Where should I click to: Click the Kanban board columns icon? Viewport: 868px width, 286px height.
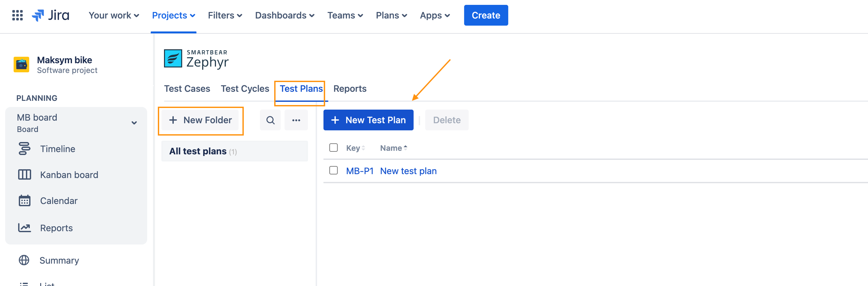click(x=24, y=174)
